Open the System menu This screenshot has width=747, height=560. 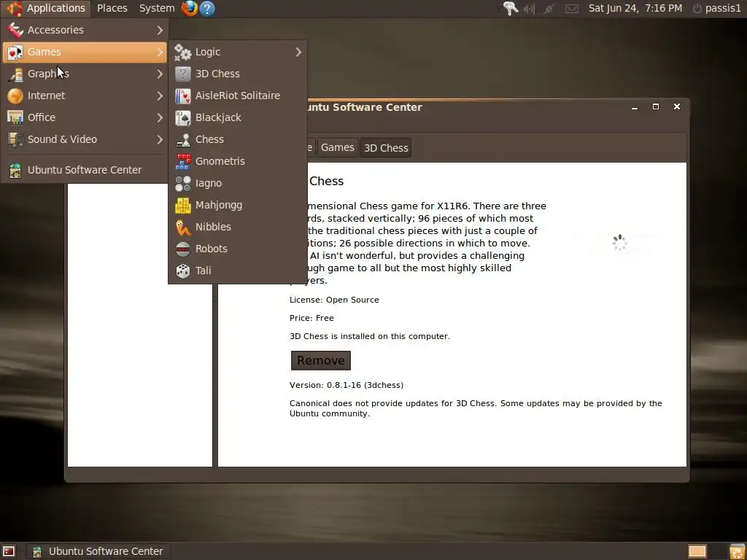point(157,8)
